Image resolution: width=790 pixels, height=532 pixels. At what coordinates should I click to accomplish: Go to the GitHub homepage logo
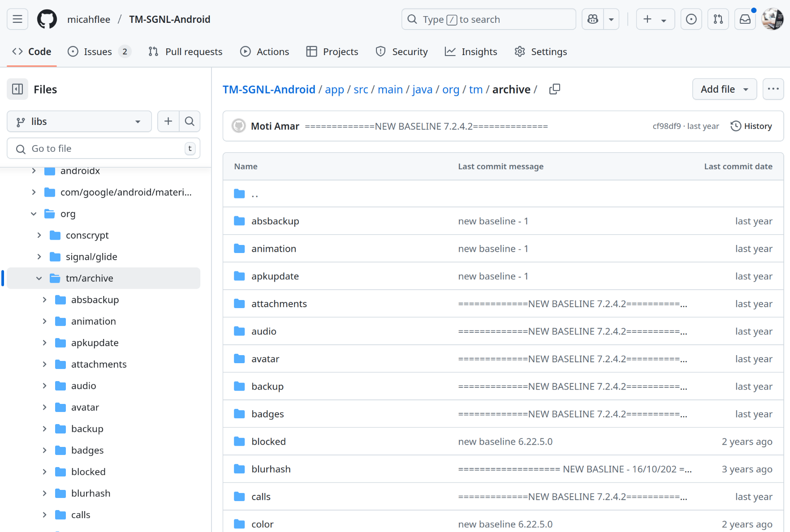[x=47, y=19]
